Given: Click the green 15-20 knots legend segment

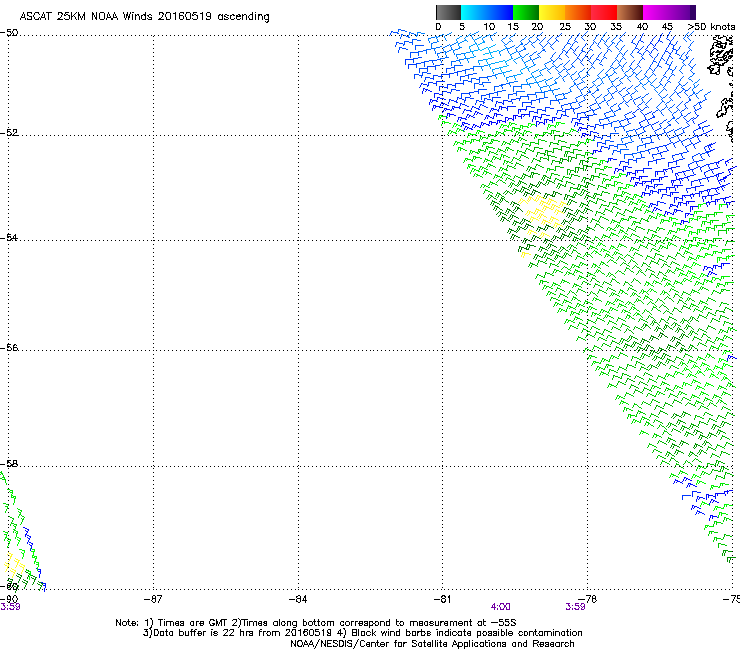Looking at the screenshot, I should pyautogui.click(x=526, y=12).
